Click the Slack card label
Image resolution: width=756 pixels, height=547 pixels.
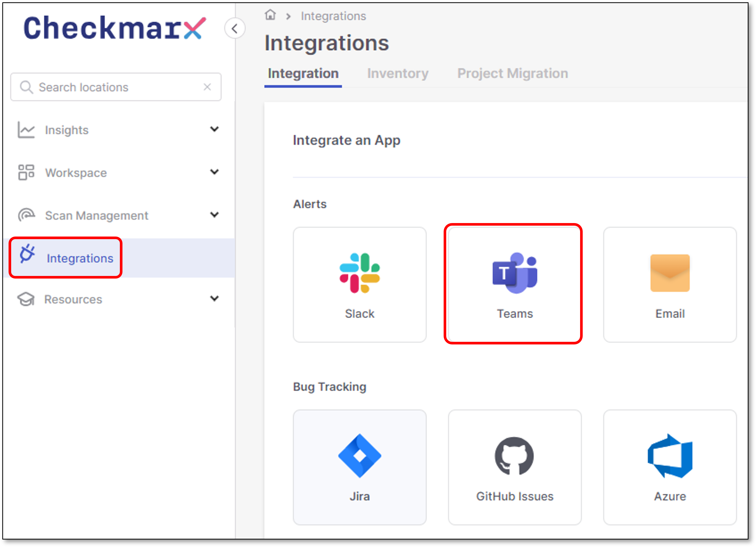coord(360,314)
